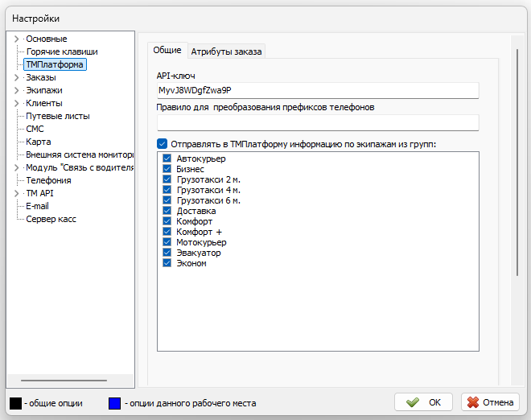This screenshot has height=420, width=531.
Task: Click the green checkmark OK button
Action: 424,402
